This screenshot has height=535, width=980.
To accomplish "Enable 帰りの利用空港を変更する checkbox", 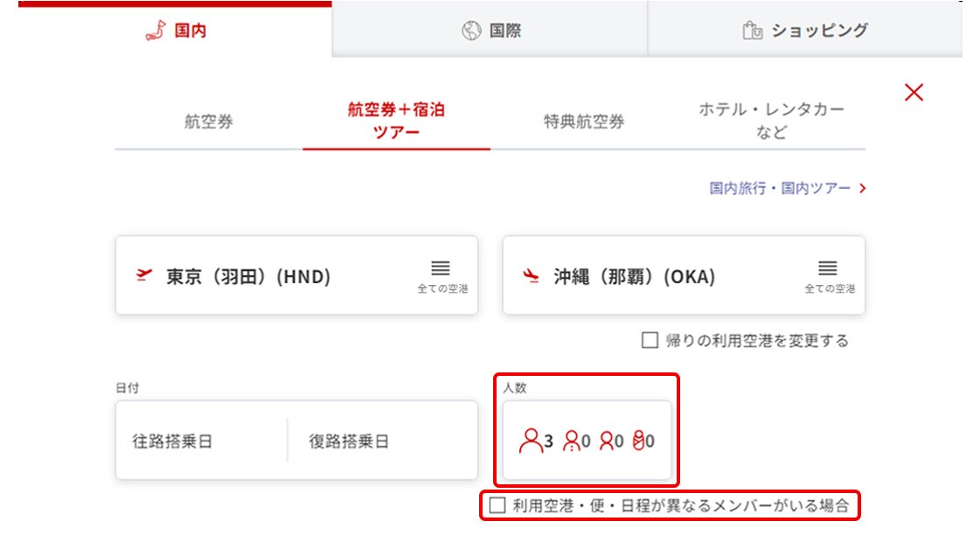I will click(650, 340).
